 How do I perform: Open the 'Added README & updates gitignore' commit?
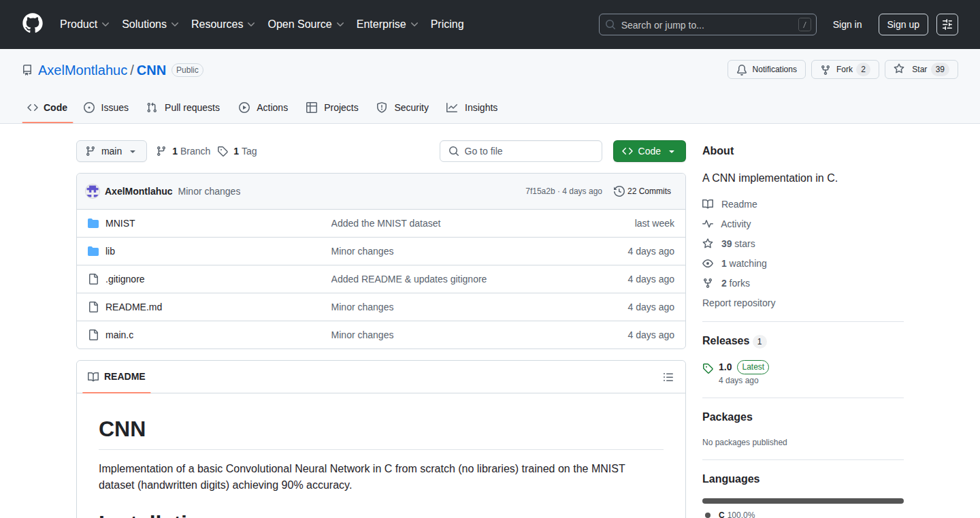pyautogui.click(x=409, y=279)
